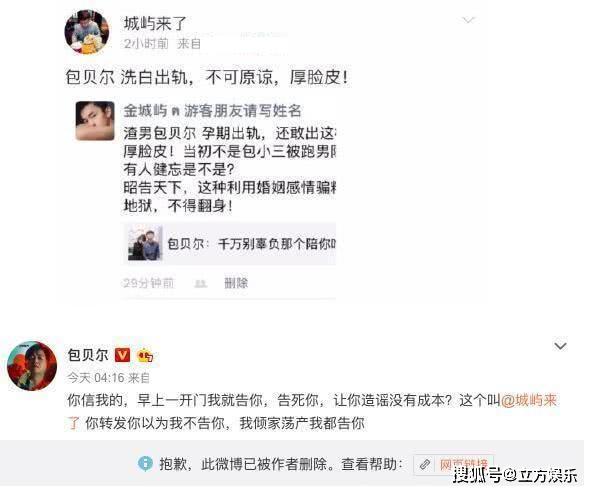The height and width of the screenshot is (492, 592).
Task: Expand the chevron menu on 包贝尔's post
Action: tap(560, 346)
